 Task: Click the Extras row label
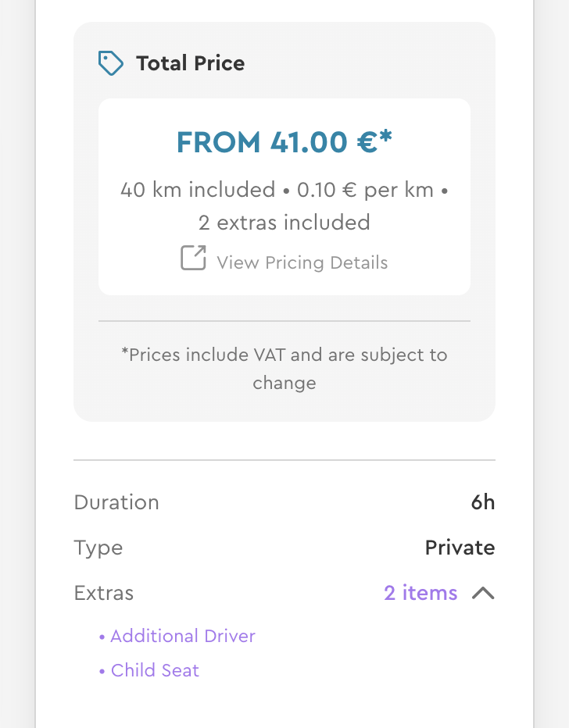click(x=104, y=593)
